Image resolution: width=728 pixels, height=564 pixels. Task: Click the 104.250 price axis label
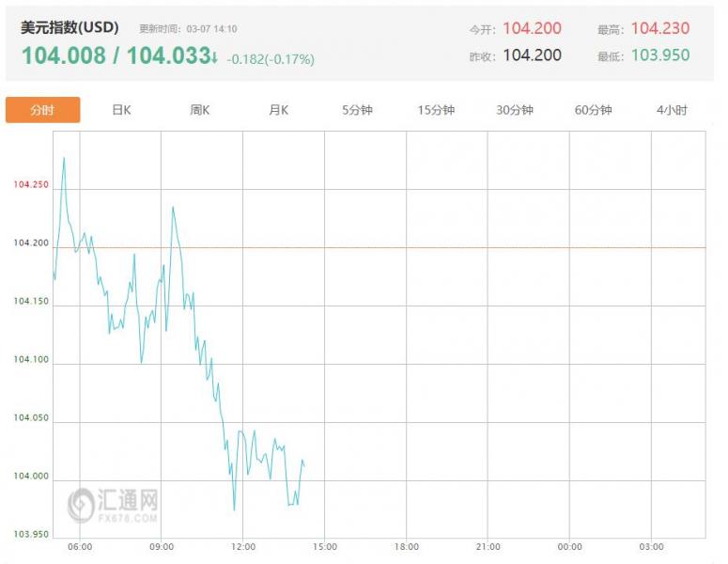point(31,184)
